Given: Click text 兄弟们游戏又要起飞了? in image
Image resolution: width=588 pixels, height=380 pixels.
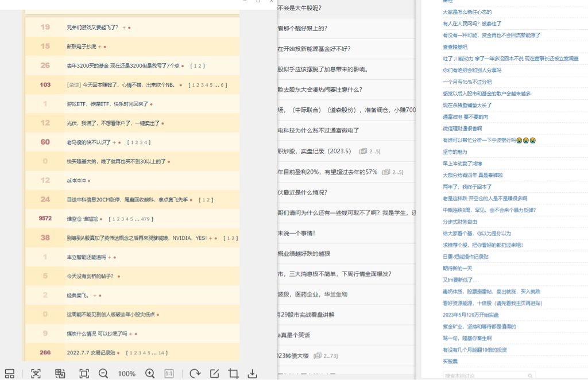Looking at the screenshot, I should [x=92, y=28].
